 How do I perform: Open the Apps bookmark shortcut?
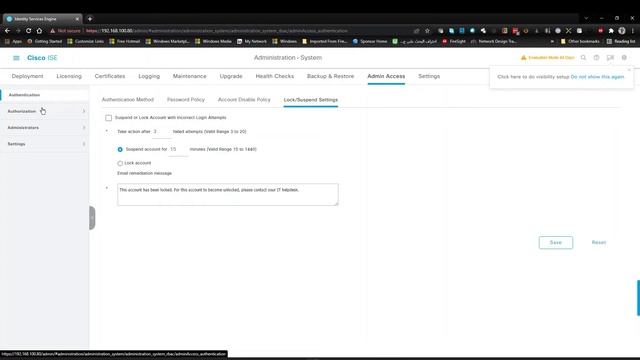[13, 41]
